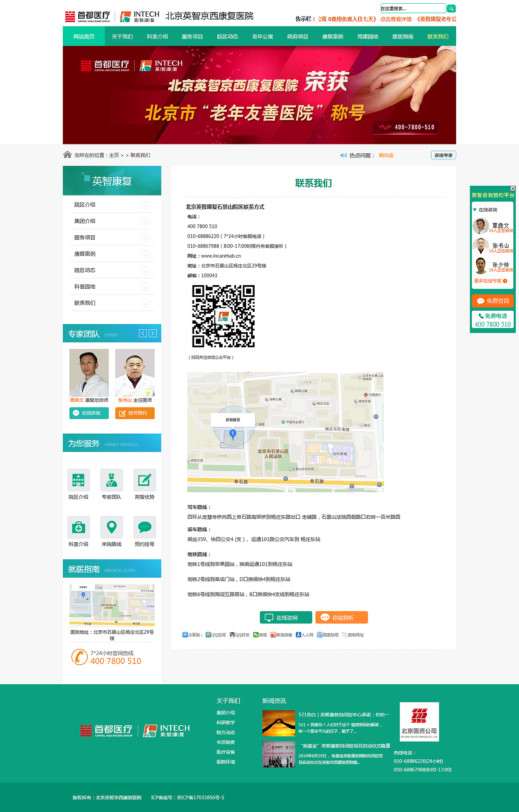Viewport: 519px width, 812px height.
Task: Expand the 集团介绍 sidebar arrow
Action: click(x=146, y=221)
